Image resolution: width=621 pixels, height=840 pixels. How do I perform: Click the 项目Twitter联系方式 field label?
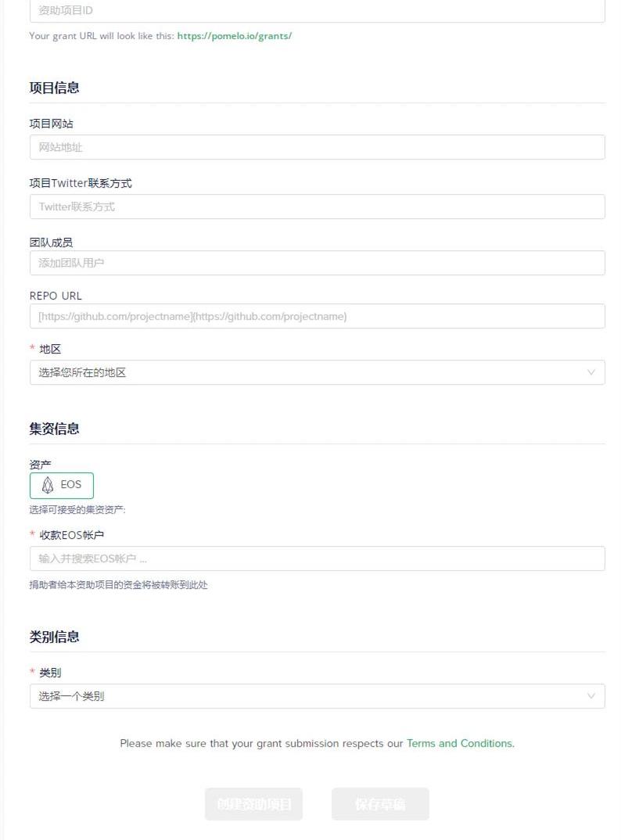[81, 183]
